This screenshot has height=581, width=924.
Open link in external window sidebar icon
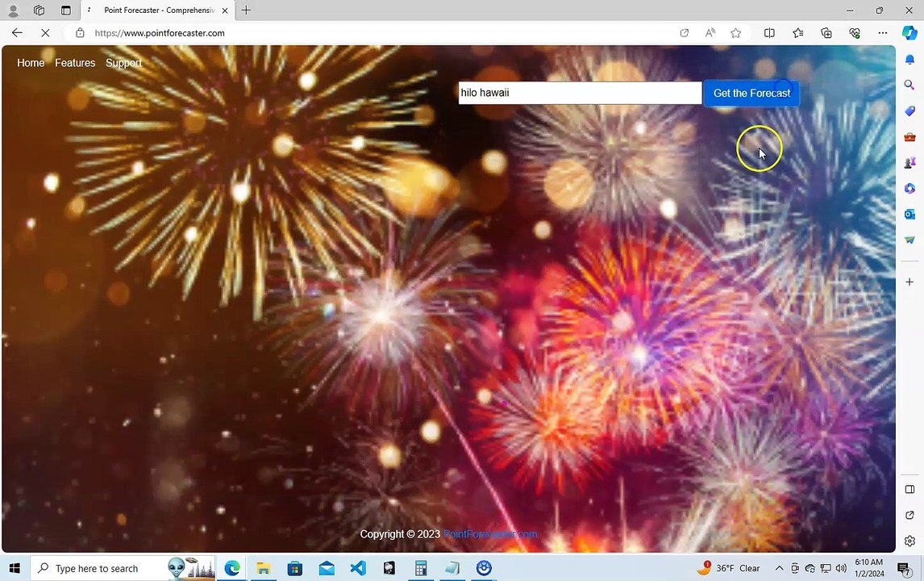[909, 516]
